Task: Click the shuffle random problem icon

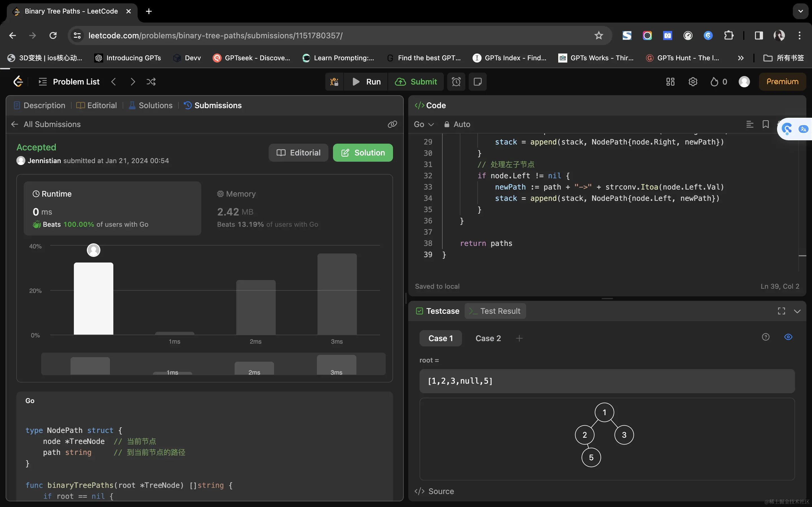Action: tap(151, 82)
